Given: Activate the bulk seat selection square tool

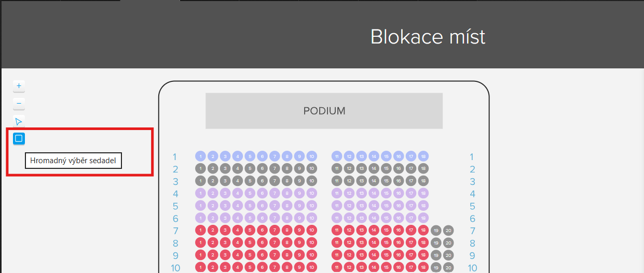Looking at the screenshot, I should click(19, 138).
